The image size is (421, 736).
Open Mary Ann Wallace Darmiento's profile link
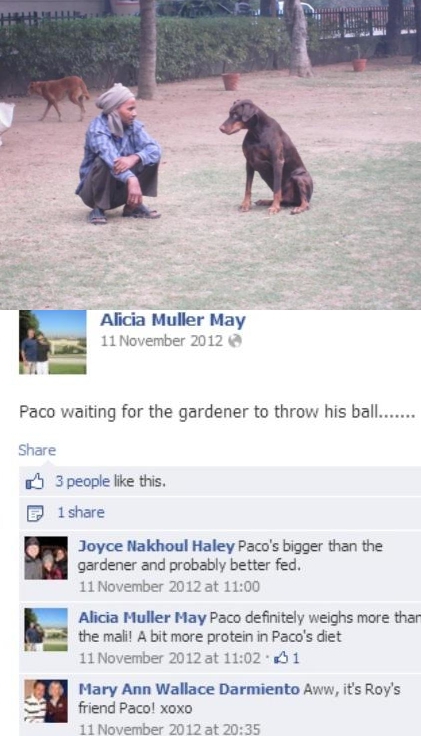pos(189,690)
